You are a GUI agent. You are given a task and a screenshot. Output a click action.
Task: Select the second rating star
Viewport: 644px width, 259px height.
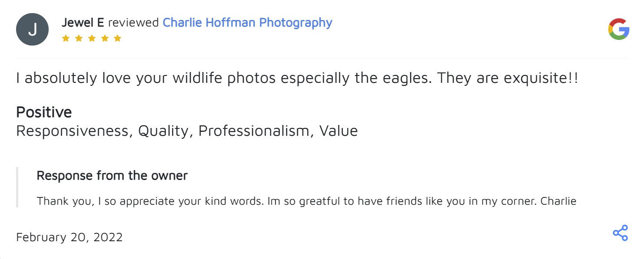pos(79,39)
